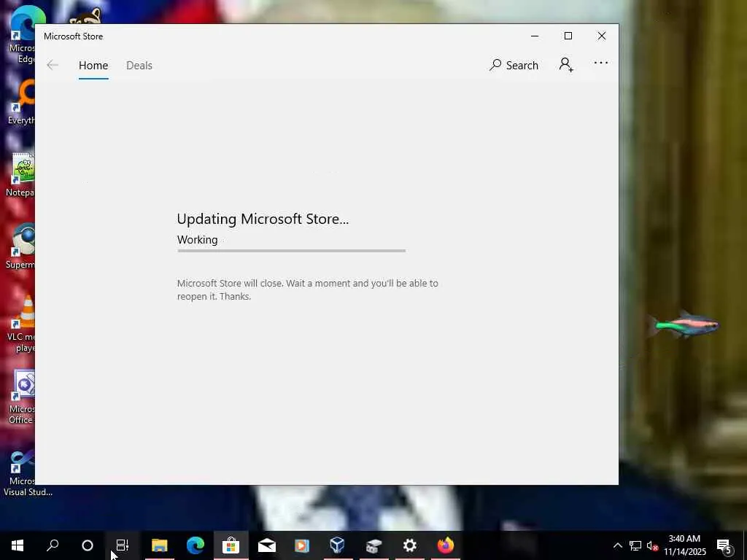Open the Deals tab
Viewport: 747px width, 560px height.
[139, 65]
